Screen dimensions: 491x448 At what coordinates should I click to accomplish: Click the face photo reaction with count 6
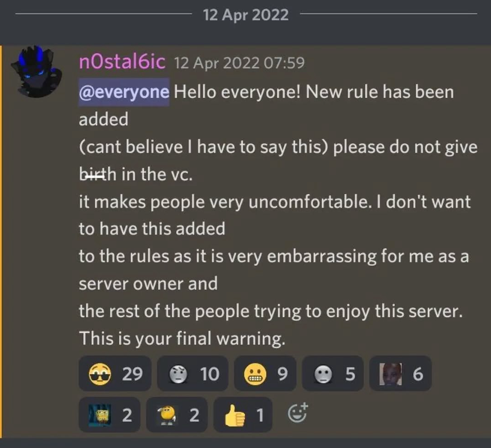[401, 373]
